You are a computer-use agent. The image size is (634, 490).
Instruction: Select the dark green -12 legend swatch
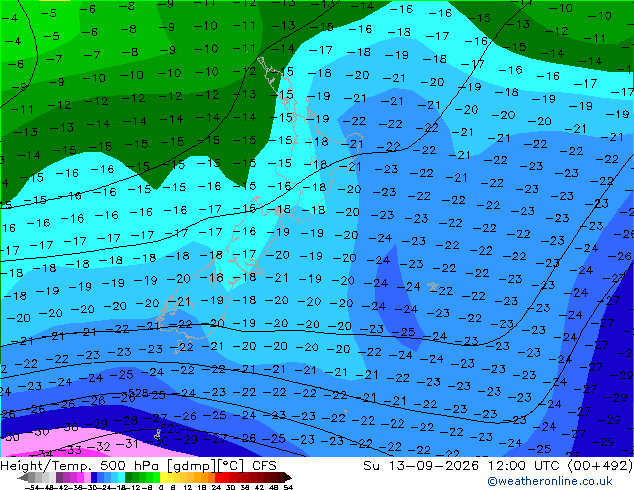click(x=129, y=478)
